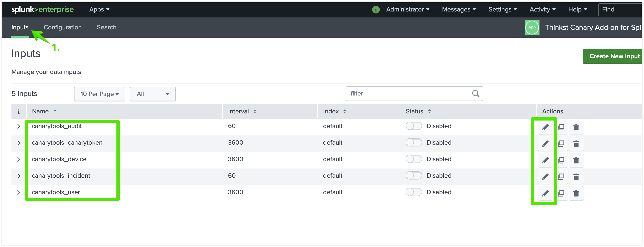This screenshot has width=644, height=247.
Task: Click the Splunk enterprise logo
Action: 42,9
